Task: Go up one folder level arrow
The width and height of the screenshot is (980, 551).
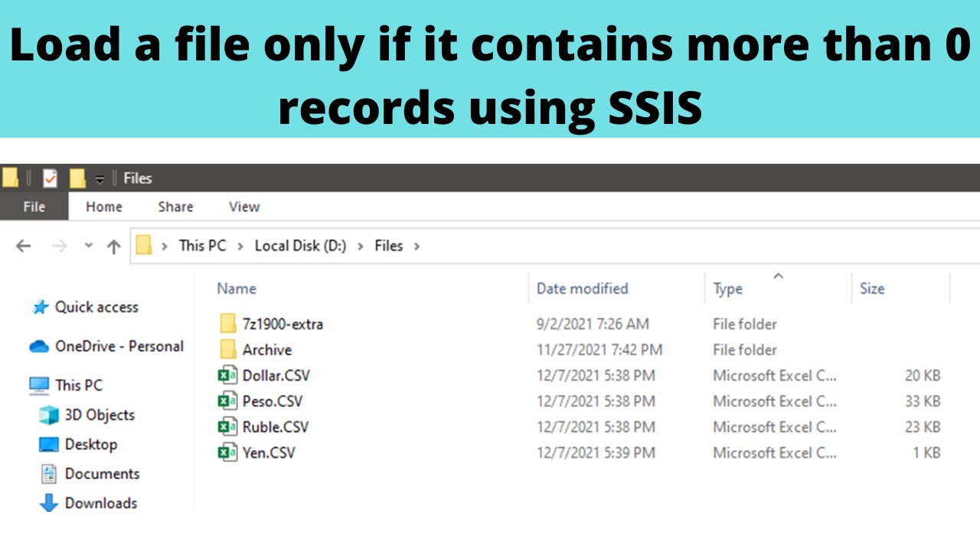Action: point(114,246)
